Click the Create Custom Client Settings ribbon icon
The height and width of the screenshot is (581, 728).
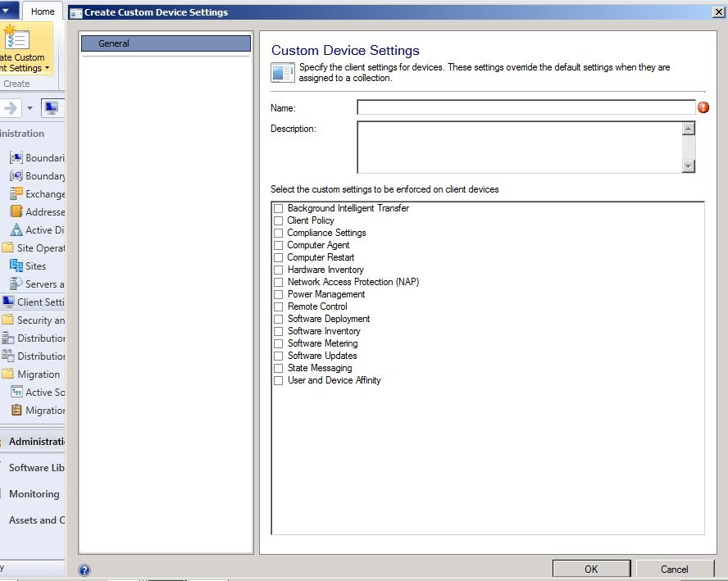click(16, 37)
